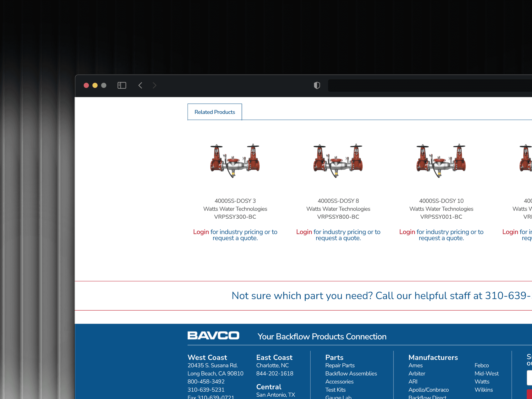This screenshot has width=532, height=399.
Task: Open the Wilkins manufacturer link
Action: coord(484,390)
